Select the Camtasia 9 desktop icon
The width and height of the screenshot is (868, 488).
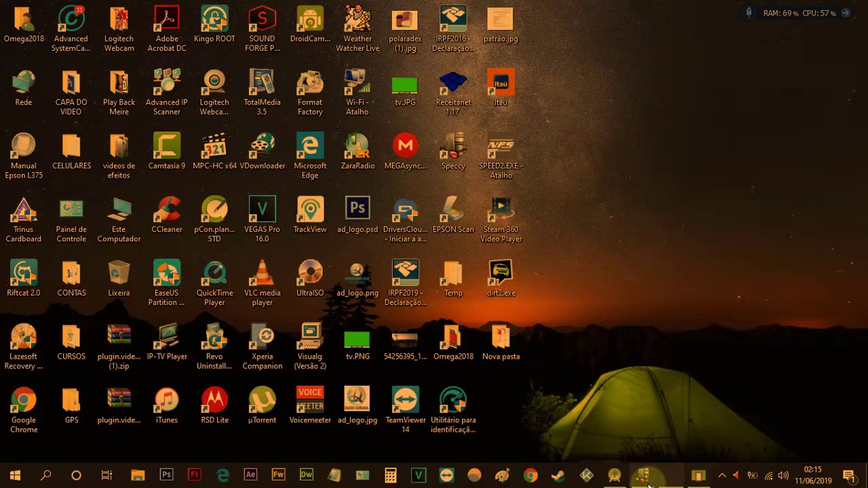tap(167, 151)
